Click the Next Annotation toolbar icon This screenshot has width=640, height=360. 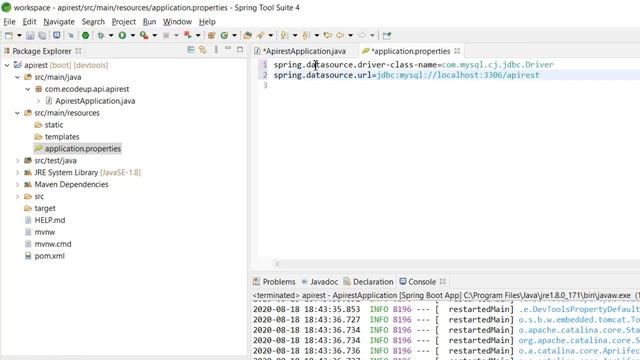pos(284,36)
